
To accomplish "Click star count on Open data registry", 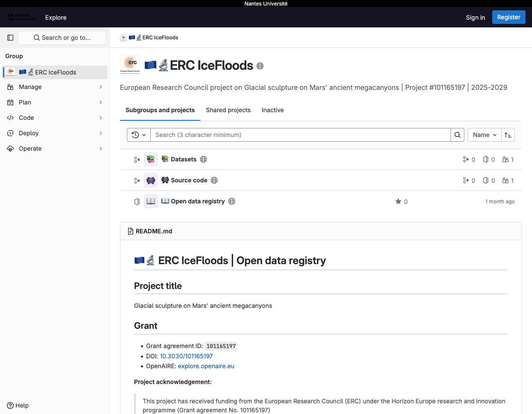I will (x=401, y=202).
